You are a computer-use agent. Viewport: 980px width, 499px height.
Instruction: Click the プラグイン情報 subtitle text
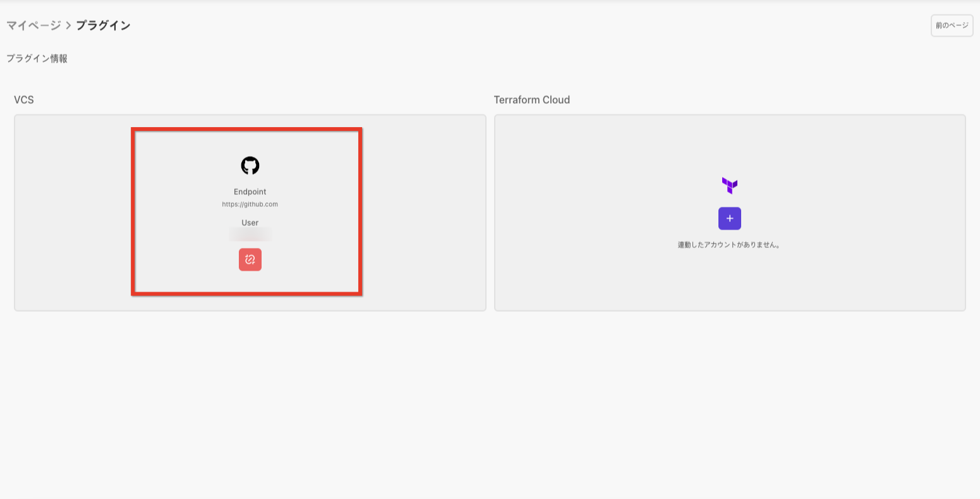coord(37,59)
